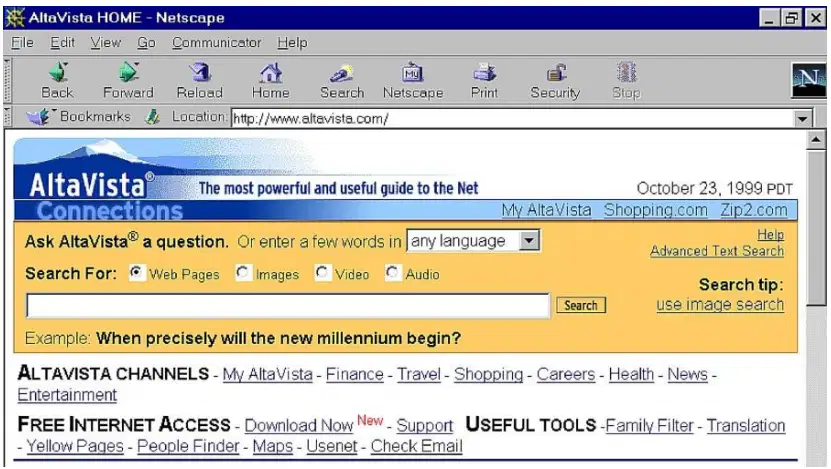The width and height of the screenshot is (831, 469).
Task: Click the Forward navigation icon
Action: [128, 73]
